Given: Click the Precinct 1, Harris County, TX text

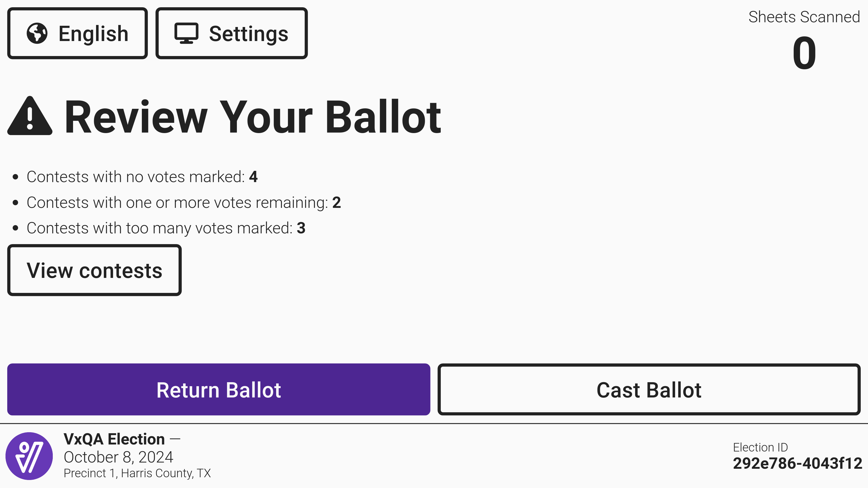Looking at the screenshot, I should pos(137,473).
